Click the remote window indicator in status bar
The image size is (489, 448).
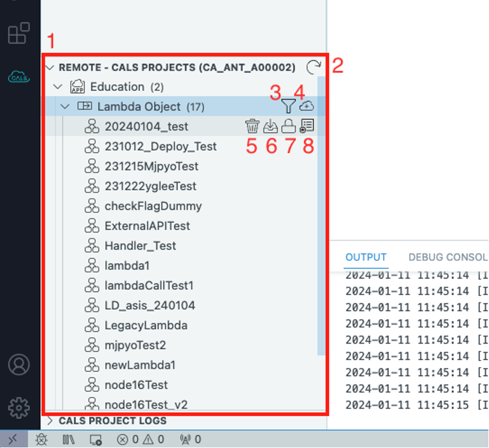coord(14,439)
